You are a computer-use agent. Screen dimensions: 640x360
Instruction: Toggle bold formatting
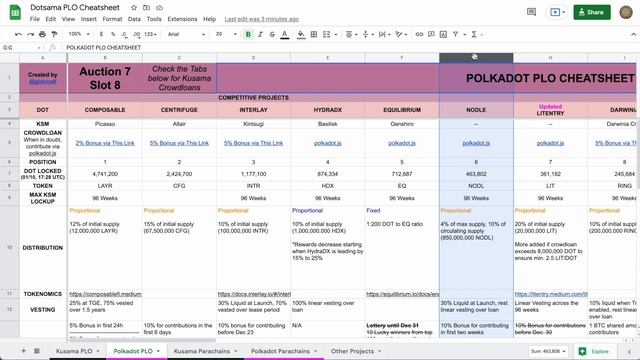[x=248, y=35]
